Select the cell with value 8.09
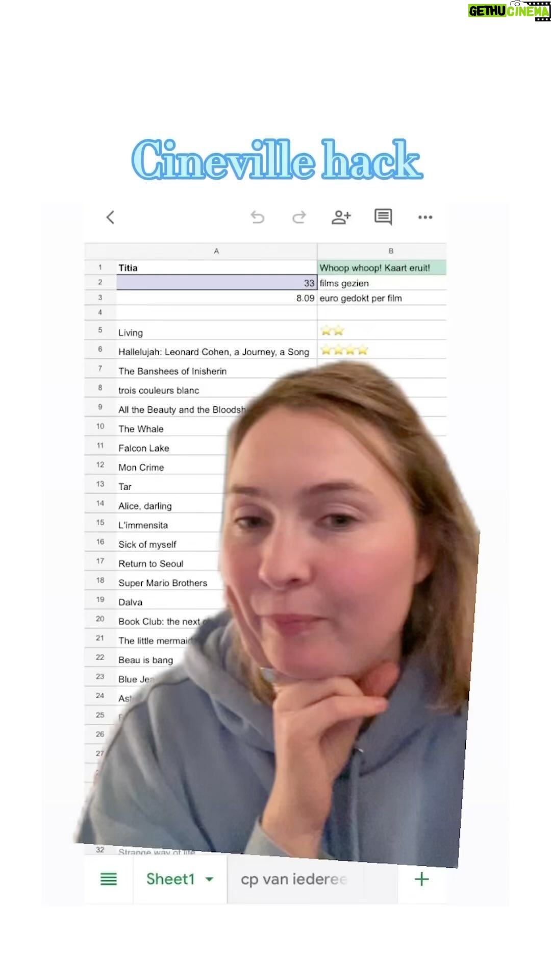This screenshot has height=980, width=551. [216, 298]
